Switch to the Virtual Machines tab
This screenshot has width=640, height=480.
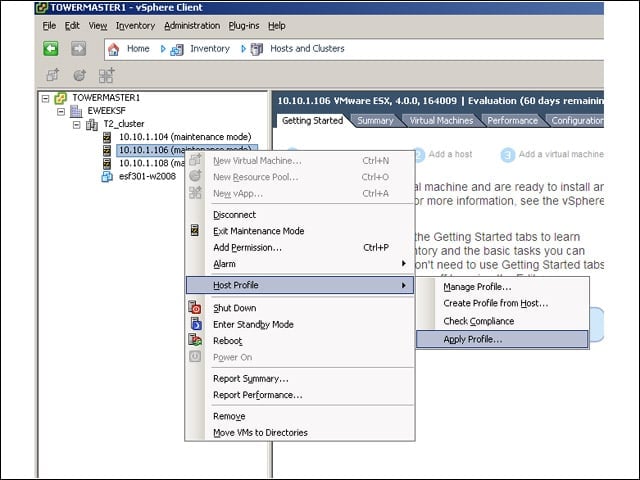[441, 121]
